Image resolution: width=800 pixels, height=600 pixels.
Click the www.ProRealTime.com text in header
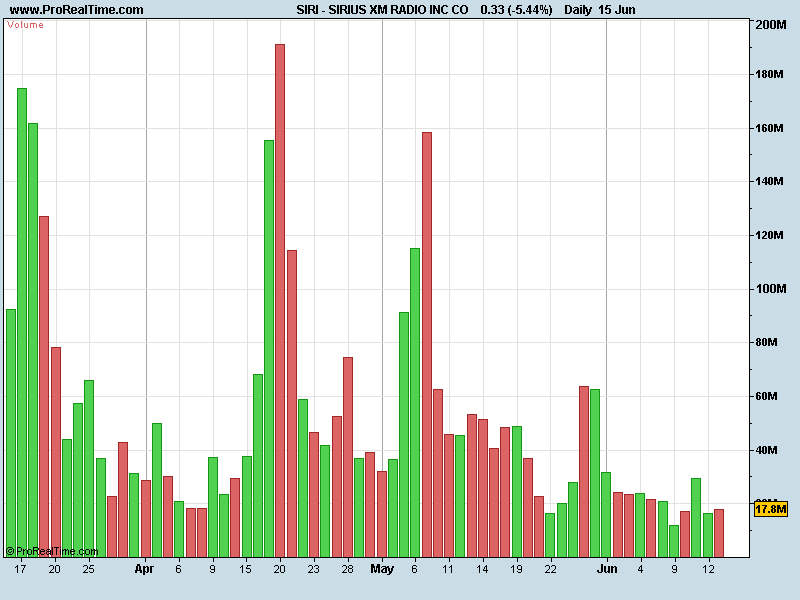pyautogui.click(x=77, y=10)
